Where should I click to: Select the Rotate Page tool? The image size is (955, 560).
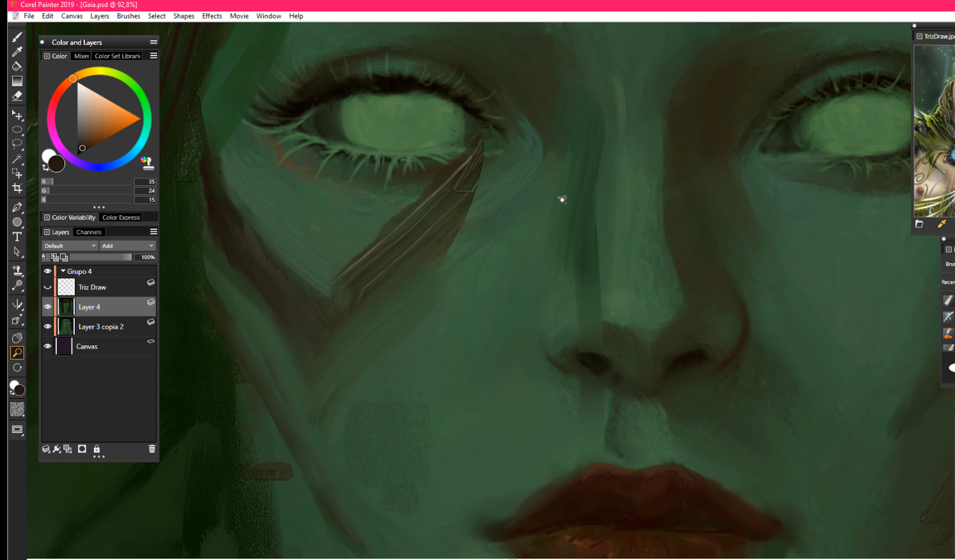click(x=17, y=368)
